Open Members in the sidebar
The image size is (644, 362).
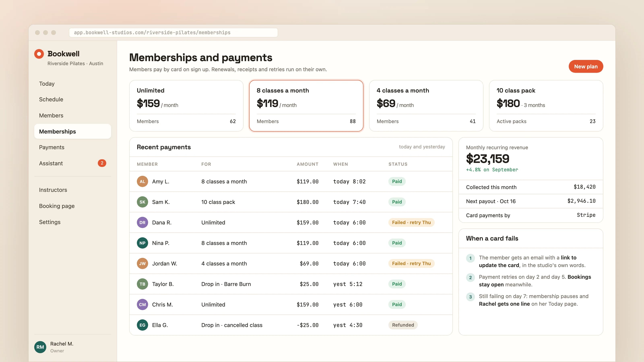click(x=72, y=115)
